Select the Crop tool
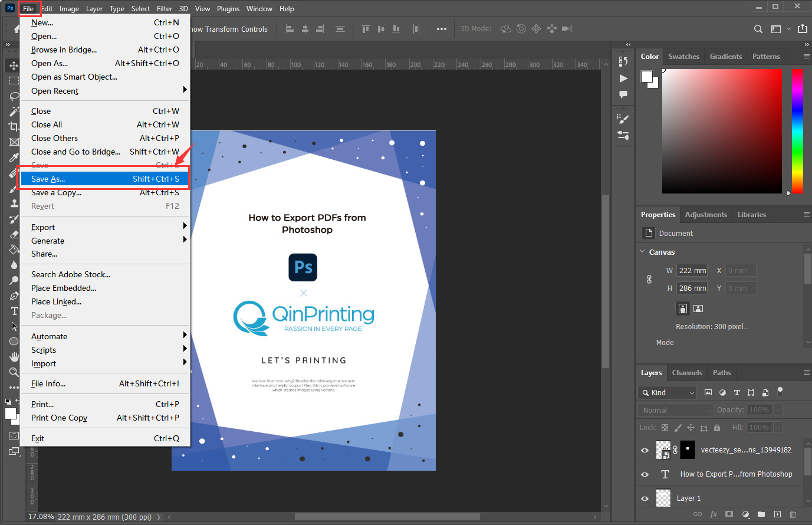812x525 pixels. tap(14, 126)
